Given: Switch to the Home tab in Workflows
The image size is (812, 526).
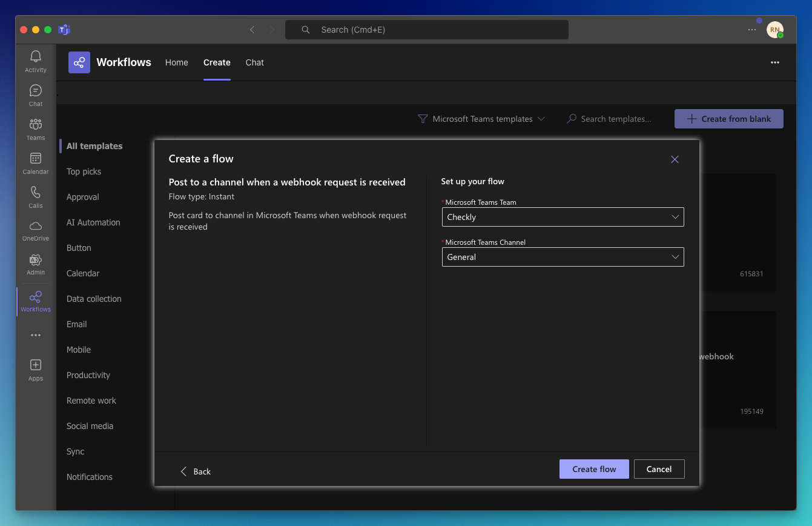Looking at the screenshot, I should click(176, 62).
